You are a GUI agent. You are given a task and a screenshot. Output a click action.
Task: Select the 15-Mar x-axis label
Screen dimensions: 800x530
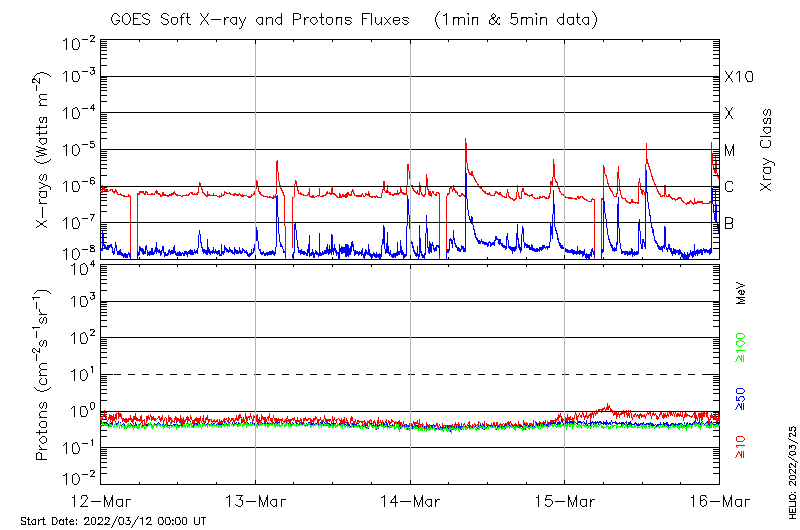tap(564, 500)
